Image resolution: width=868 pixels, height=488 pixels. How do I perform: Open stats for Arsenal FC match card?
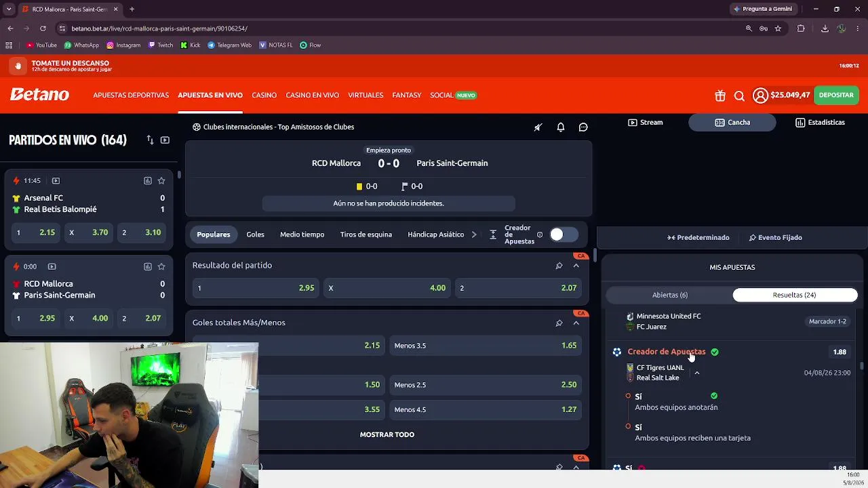point(147,181)
